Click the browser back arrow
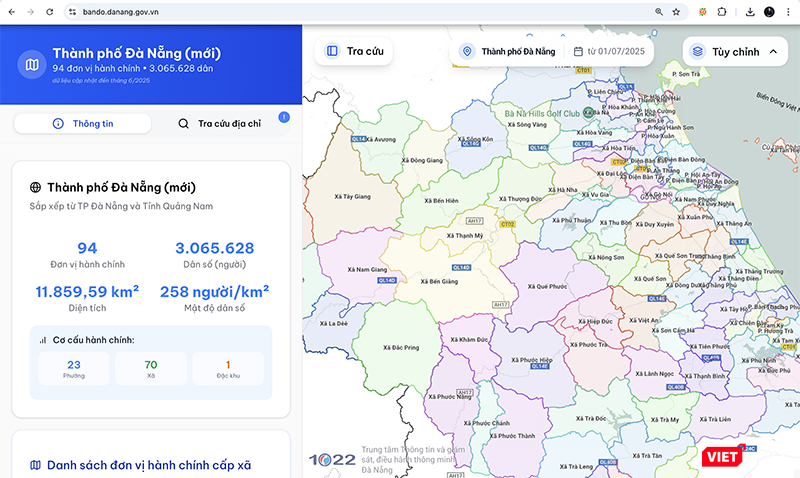This screenshot has height=478, width=800. [11, 11]
